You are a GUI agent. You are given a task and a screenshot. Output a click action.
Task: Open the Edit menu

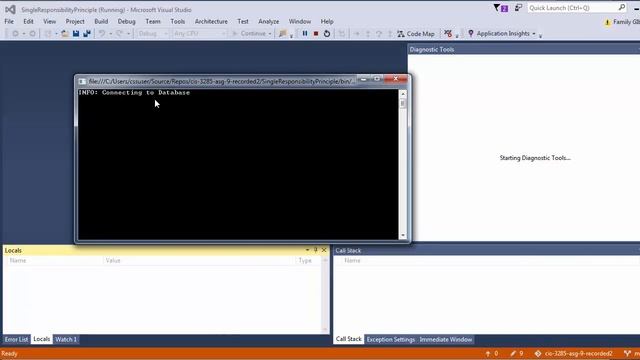click(28, 21)
